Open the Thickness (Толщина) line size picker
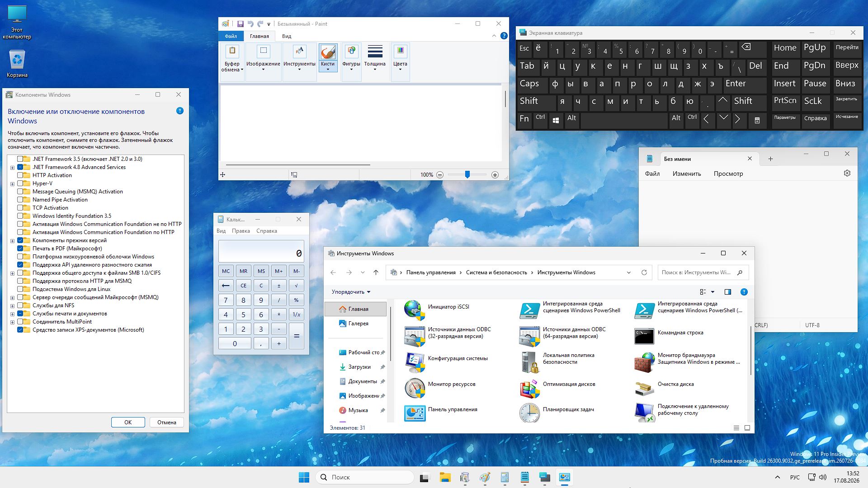The height and width of the screenshot is (488, 868). point(375,59)
